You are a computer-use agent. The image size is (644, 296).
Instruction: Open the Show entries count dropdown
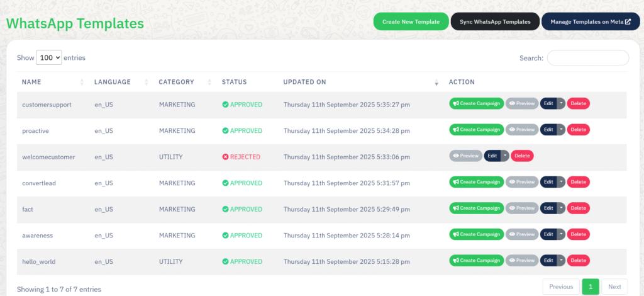[49, 58]
